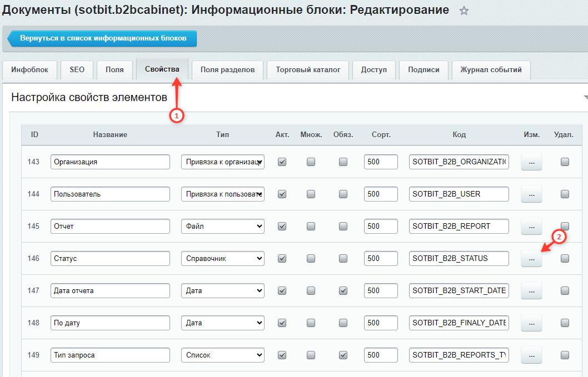Toggle active checkbox for По дату
The image size is (588, 377).
pyautogui.click(x=282, y=323)
